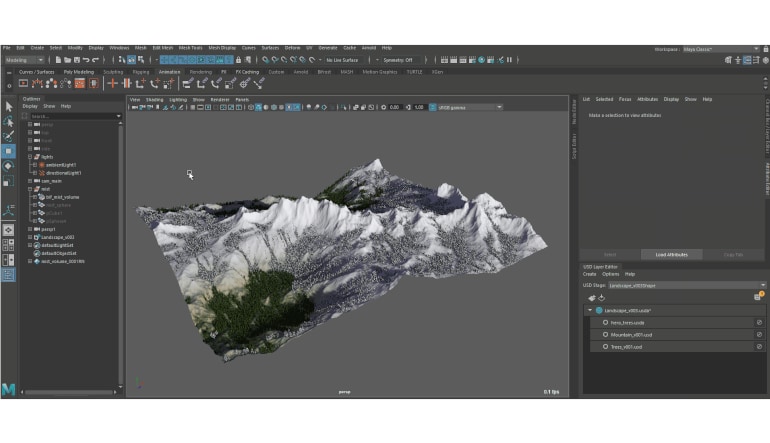Collapse the Landscape_v003.usda root layer

pos(590,310)
